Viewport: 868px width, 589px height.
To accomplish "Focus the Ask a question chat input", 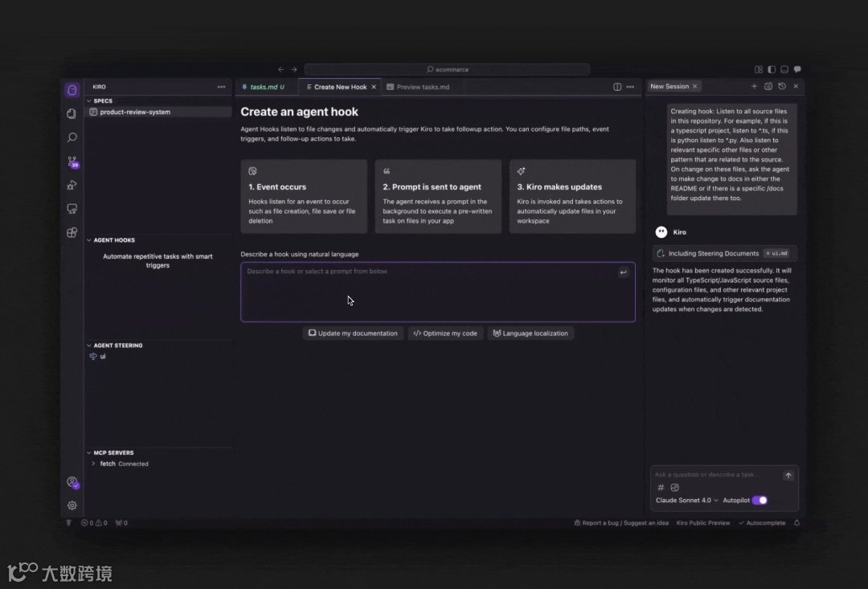I will [717, 475].
